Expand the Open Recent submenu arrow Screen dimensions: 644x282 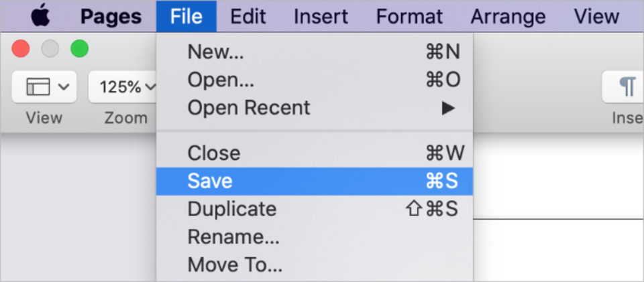click(448, 108)
